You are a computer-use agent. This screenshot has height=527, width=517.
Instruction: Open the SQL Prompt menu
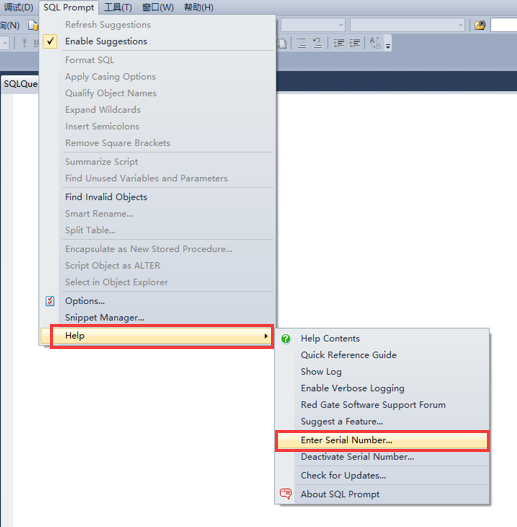(x=69, y=7)
